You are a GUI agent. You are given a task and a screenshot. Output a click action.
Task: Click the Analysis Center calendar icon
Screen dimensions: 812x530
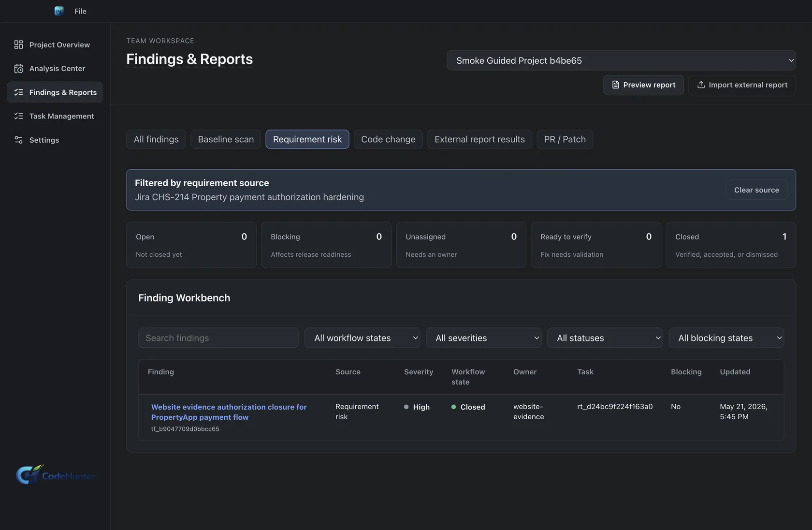18,68
